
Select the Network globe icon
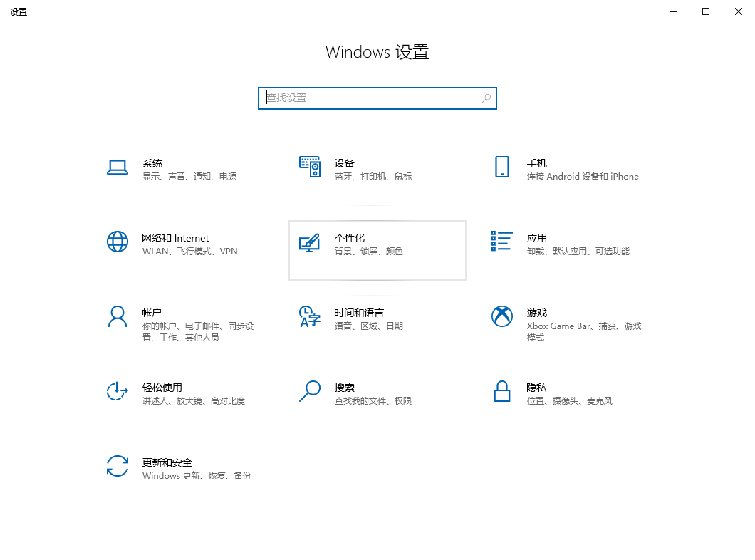[x=117, y=242]
